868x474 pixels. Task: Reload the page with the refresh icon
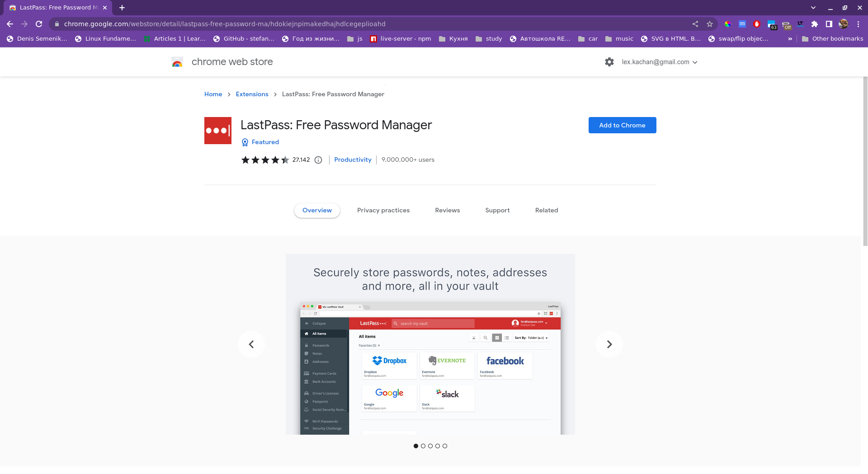click(39, 24)
